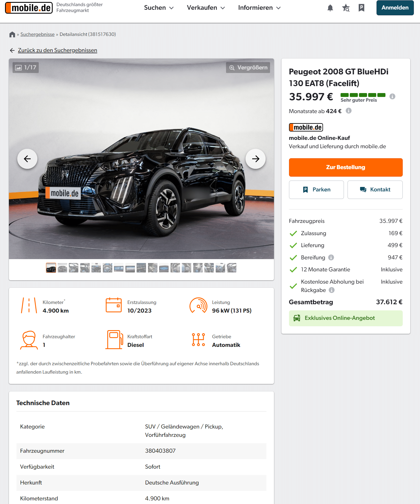Click the green Sehr guter Preis rating bar
Viewport: 420px width, 504px height.
click(363, 95)
